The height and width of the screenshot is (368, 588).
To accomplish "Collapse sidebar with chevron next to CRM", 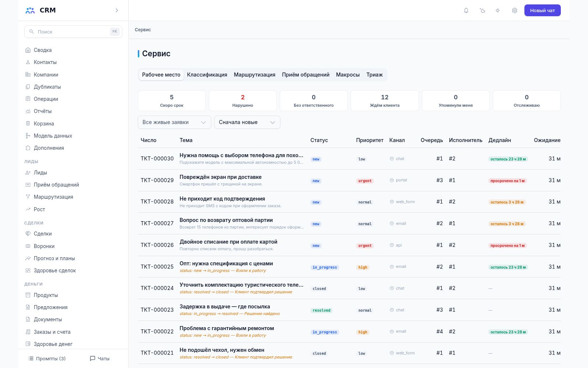I will (x=117, y=10).
